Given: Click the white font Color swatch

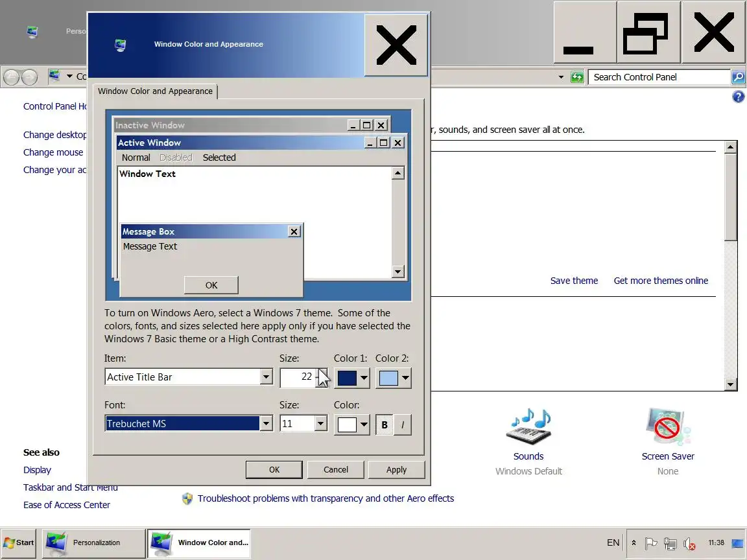Looking at the screenshot, I should coord(347,425).
